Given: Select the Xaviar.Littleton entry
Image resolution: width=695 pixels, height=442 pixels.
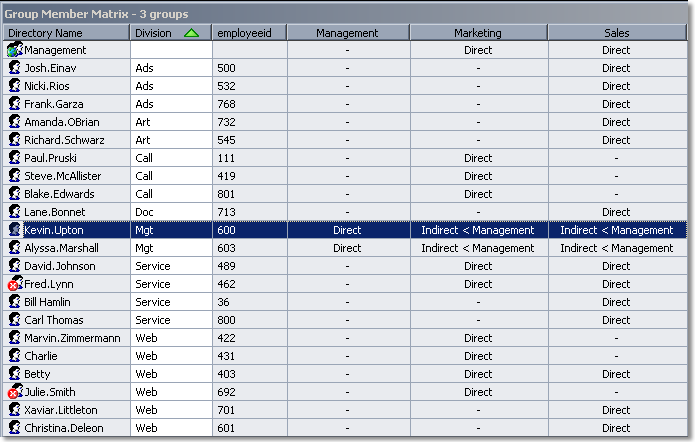Looking at the screenshot, I should click(61, 410).
